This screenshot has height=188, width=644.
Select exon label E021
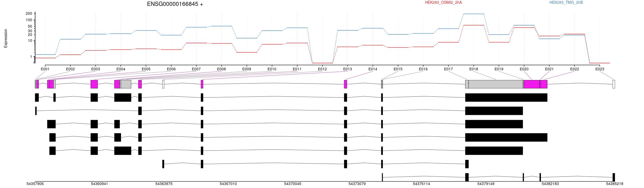[549, 69]
